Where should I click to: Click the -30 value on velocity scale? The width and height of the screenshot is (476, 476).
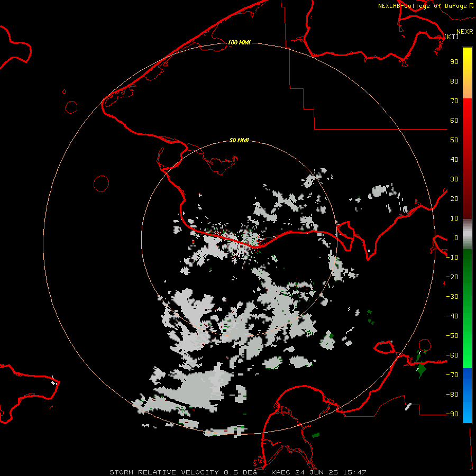coord(452,297)
